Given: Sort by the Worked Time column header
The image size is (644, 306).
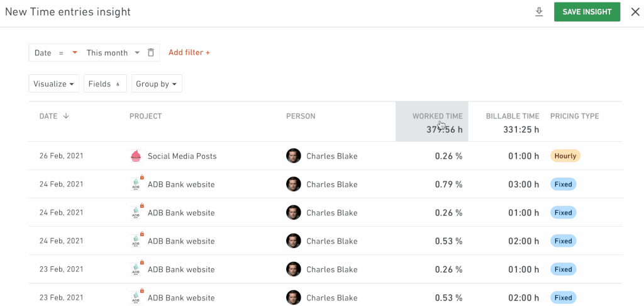Looking at the screenshot, I should (438, 116).
